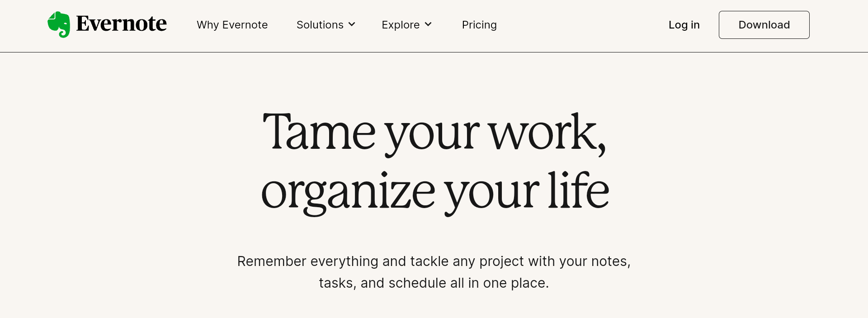The image size is (868, 318).
Task: Click the green Evernote elephant logo icon
Action: coord(59,24)
